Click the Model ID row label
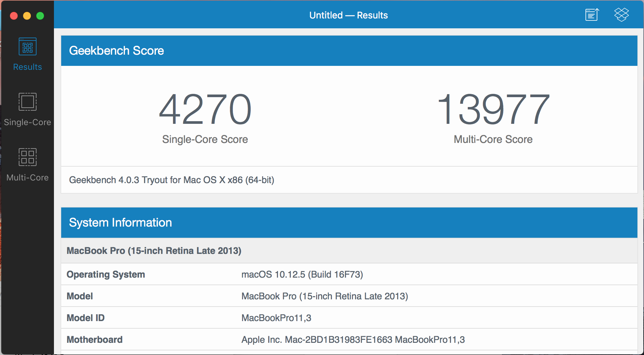This screenshot has height=355, width=644. coord(86,318)
